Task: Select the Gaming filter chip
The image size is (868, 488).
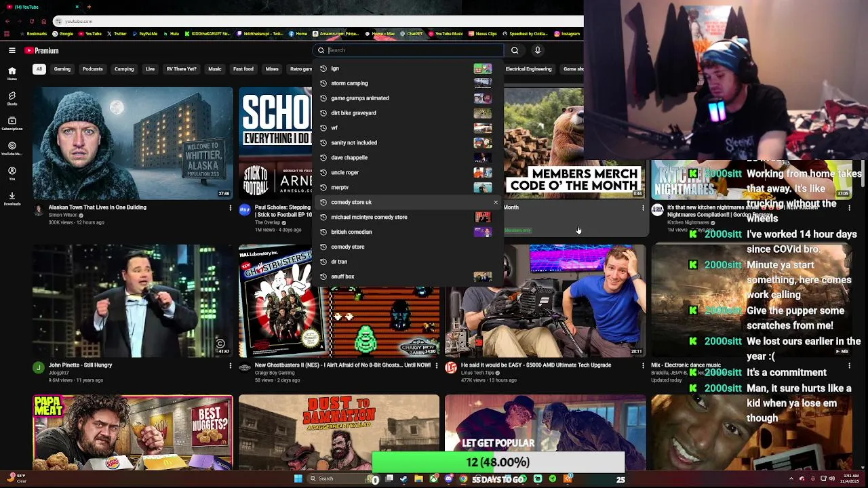Action: tap(62, 69)
